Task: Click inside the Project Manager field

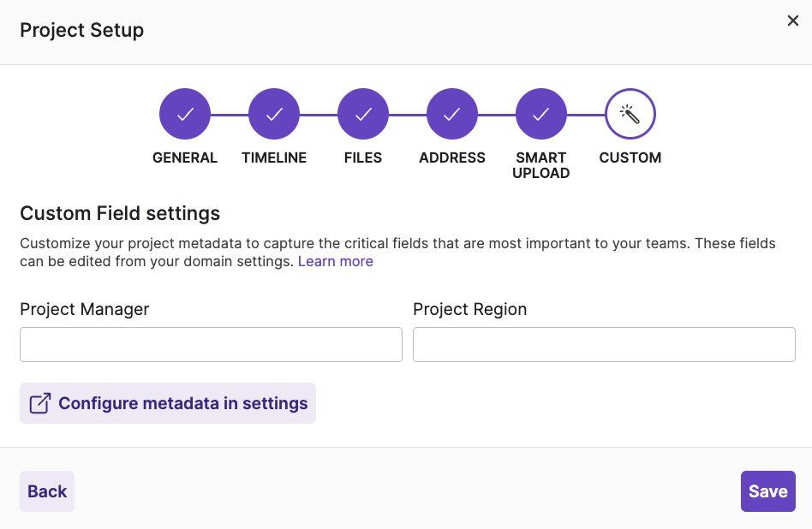Action: 211,344
